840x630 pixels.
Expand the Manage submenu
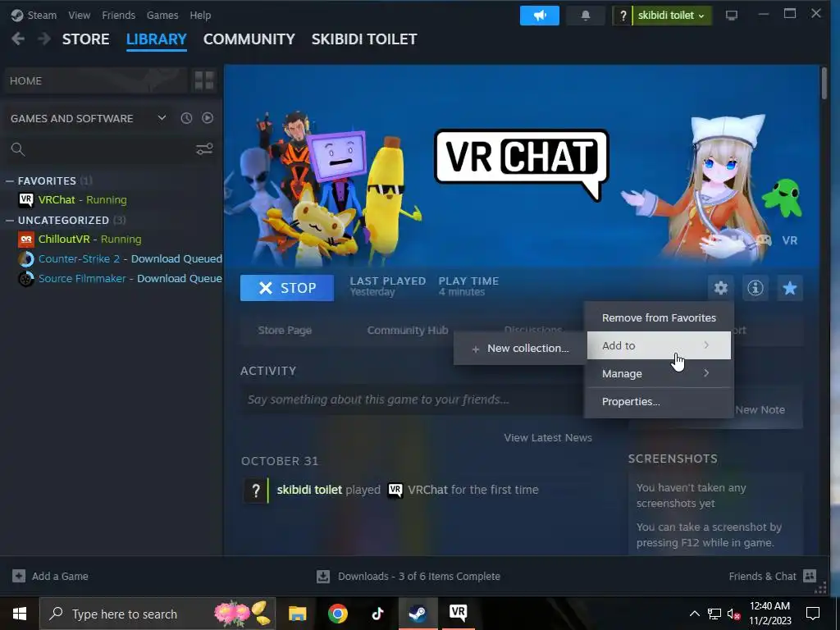[x=659, y=373]
